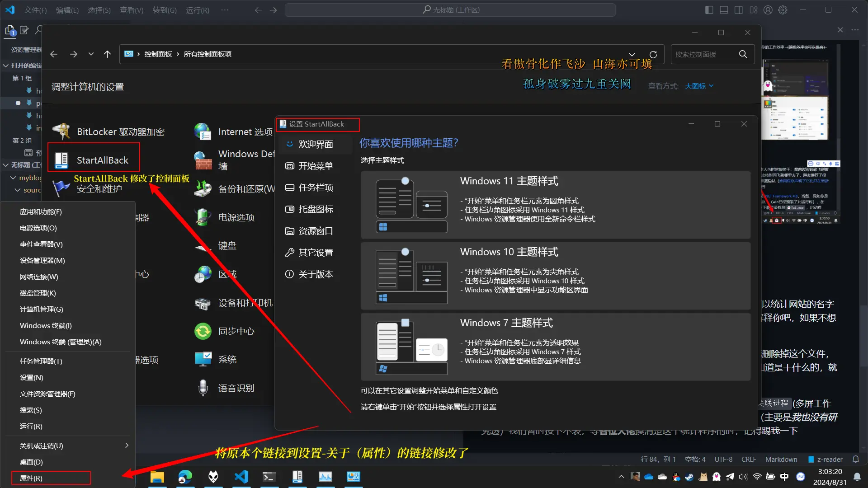
Task: Open the QQ penguin tray icon
Action: [x=676, y=477]
